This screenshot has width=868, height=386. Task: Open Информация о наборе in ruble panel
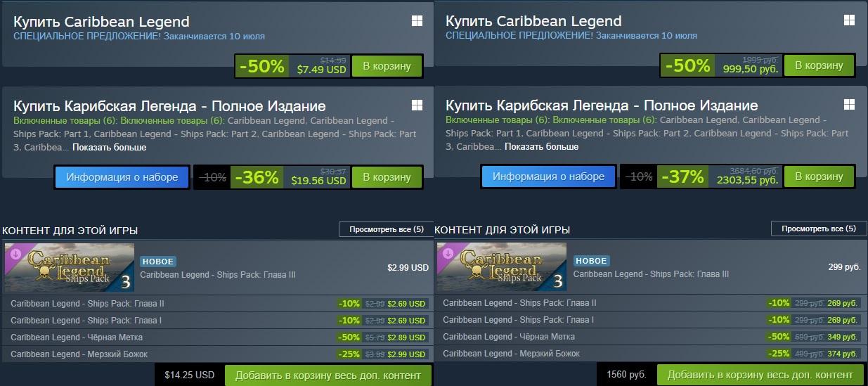pos(548,177)
